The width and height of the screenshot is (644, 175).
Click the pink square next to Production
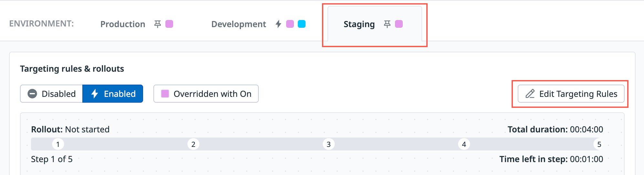pyautogui.click(x=169, y=24)
